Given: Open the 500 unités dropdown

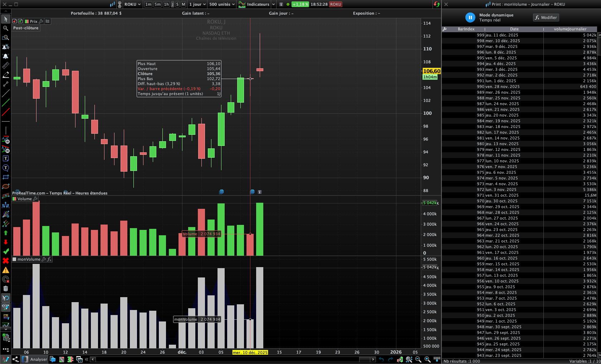Looking at the screenshot, I should (x=222, y=4).
